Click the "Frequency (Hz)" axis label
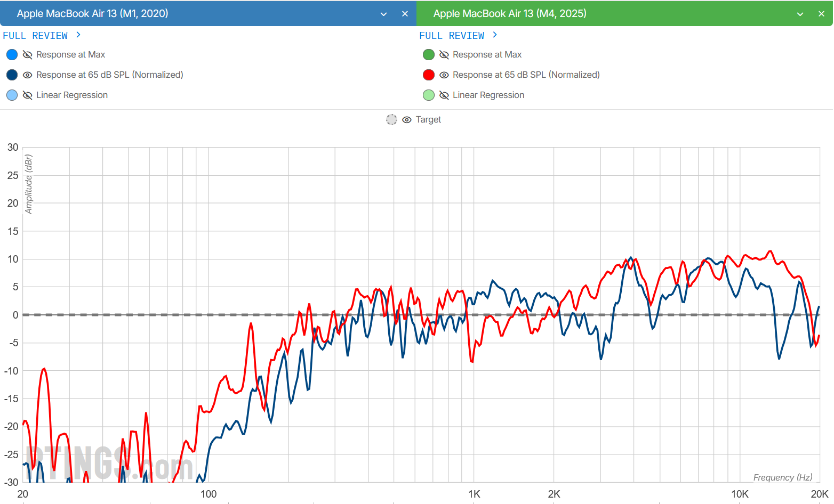Image resolution: width=834 pixels, height=504 pixels. [783, 477]
